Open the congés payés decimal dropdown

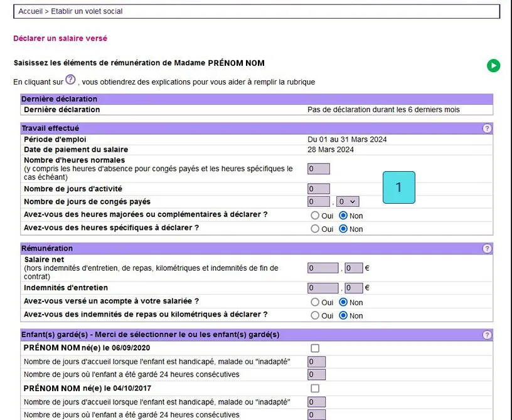[348, 202]
